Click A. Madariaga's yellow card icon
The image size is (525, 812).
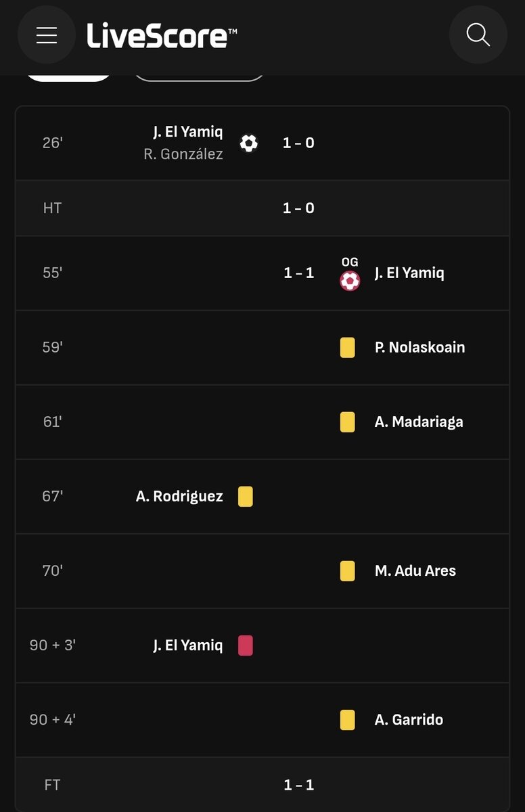347,422
